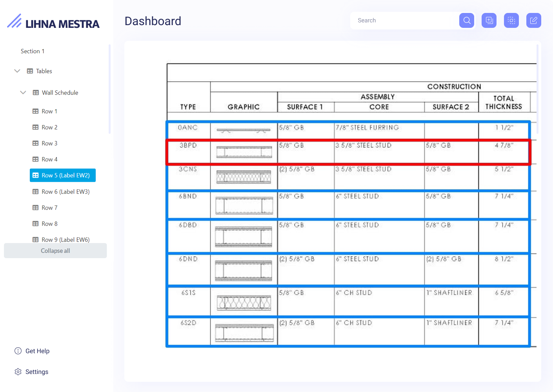Click the grid icon beside Tables
The image size is (553, 392).
31,71
